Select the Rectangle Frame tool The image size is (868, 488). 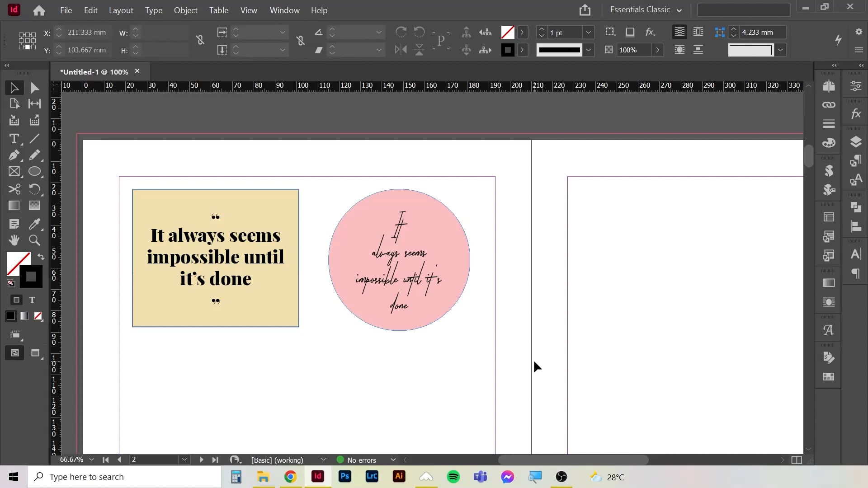(14, 172)
